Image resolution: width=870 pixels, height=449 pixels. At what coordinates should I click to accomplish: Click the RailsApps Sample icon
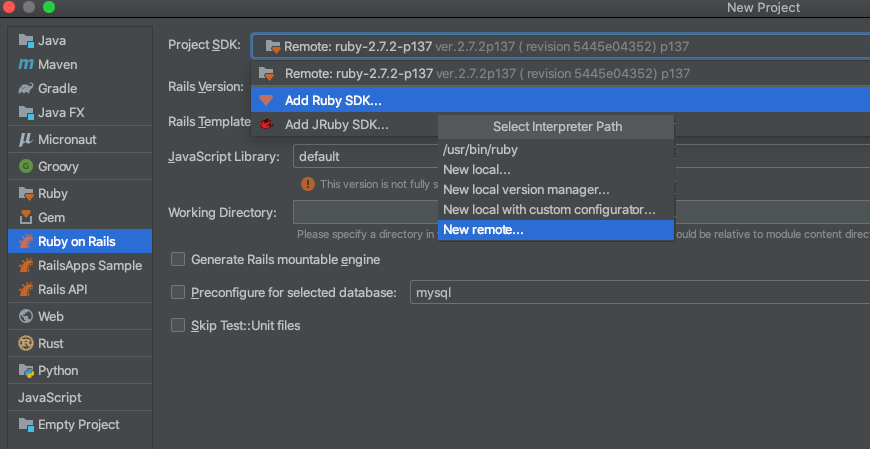(x=26, y=265)
